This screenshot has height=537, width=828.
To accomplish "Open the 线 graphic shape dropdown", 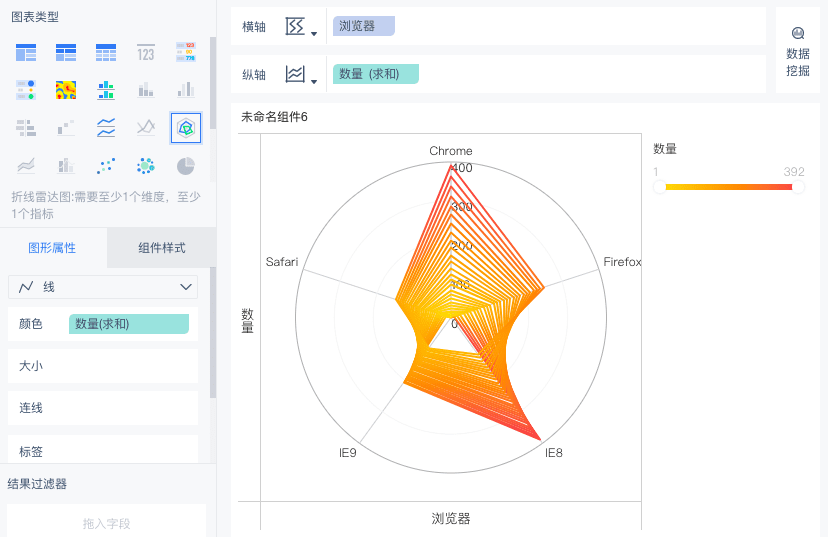I will point(103,287).
